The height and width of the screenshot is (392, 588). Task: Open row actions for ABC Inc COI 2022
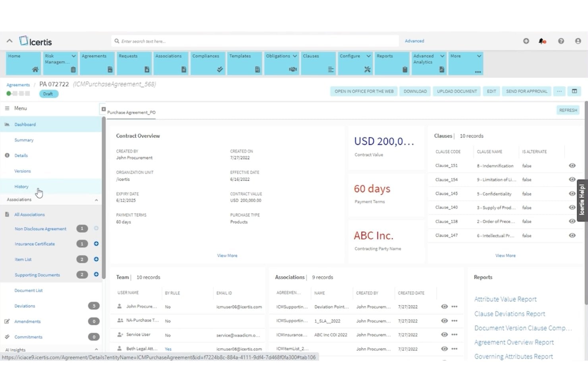tap(455, 335)
